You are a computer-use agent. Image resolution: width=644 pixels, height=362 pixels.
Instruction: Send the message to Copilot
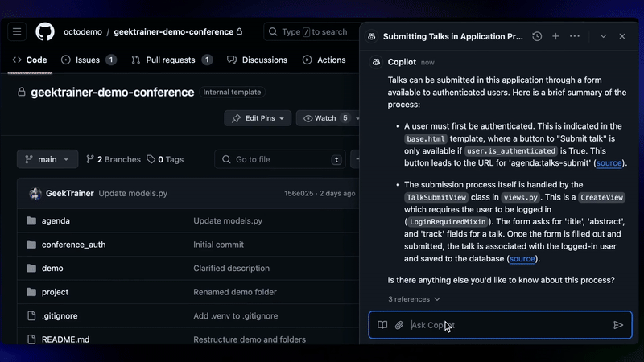(618, 325)
